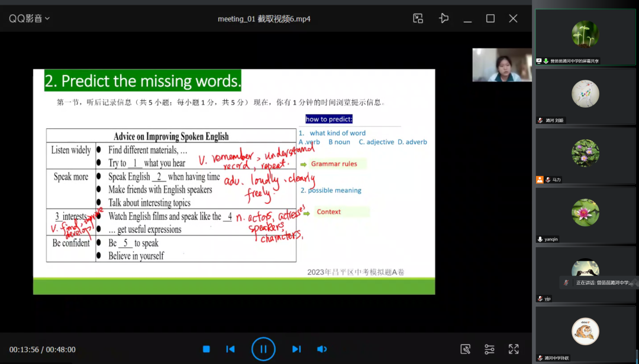
Task: Click the video title meeting_01 截取视频6.mp4
Action: coord(264,19)
